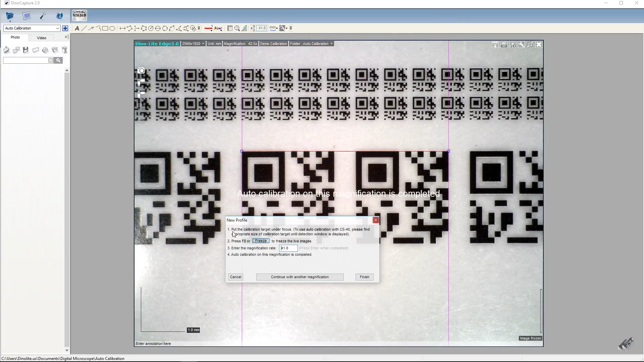Start video recording from live window
Screen dimensions: 644x362
141,82
